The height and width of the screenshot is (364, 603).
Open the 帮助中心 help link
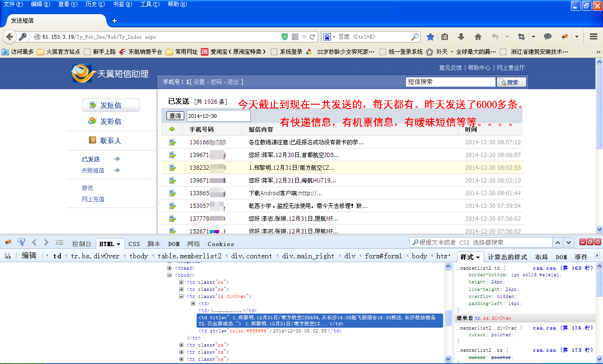coord(479,67)
